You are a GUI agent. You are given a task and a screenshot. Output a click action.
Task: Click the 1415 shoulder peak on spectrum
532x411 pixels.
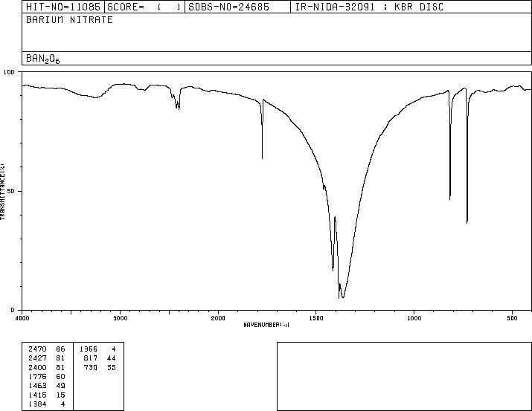coord(333,271)
